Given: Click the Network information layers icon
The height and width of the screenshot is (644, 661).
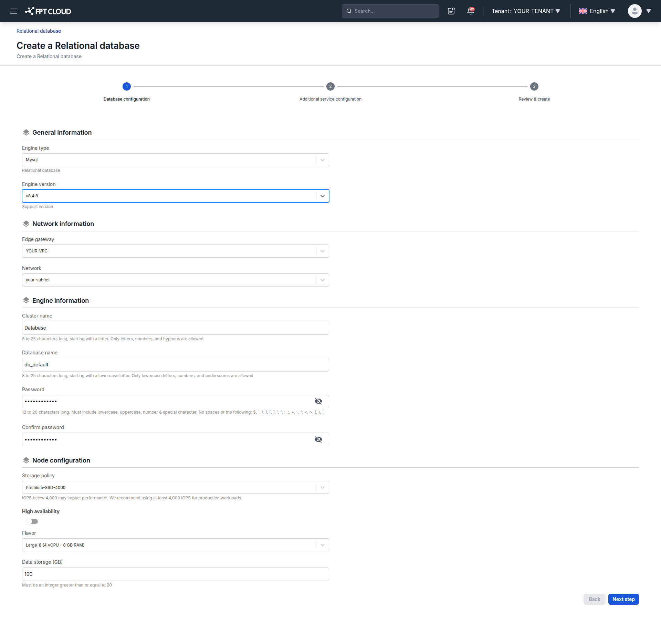Looking at the screenshot, I should coord(26,224).
